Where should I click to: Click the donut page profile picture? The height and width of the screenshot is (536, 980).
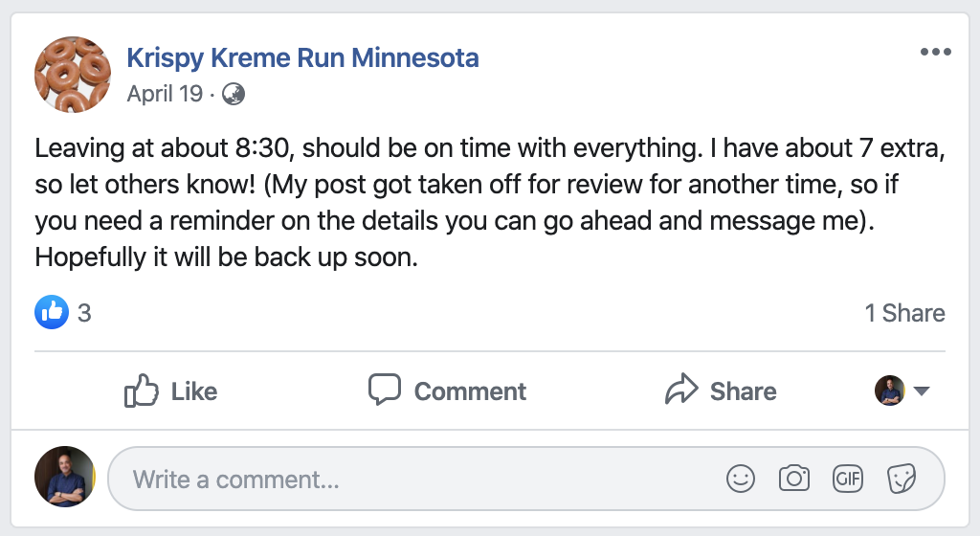coord(73,74)
